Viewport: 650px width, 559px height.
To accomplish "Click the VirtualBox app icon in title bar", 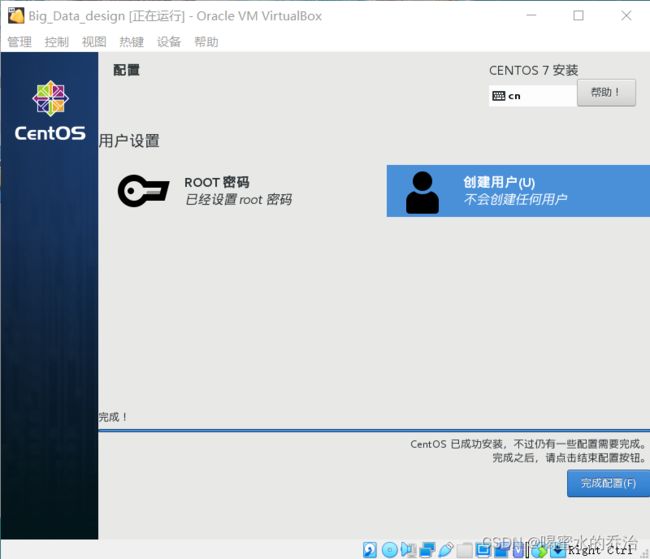I will click(x=16, y=16).
